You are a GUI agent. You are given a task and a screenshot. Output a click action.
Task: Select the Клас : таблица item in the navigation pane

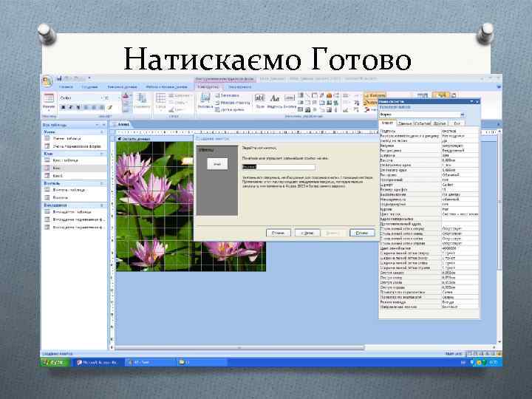74,160
